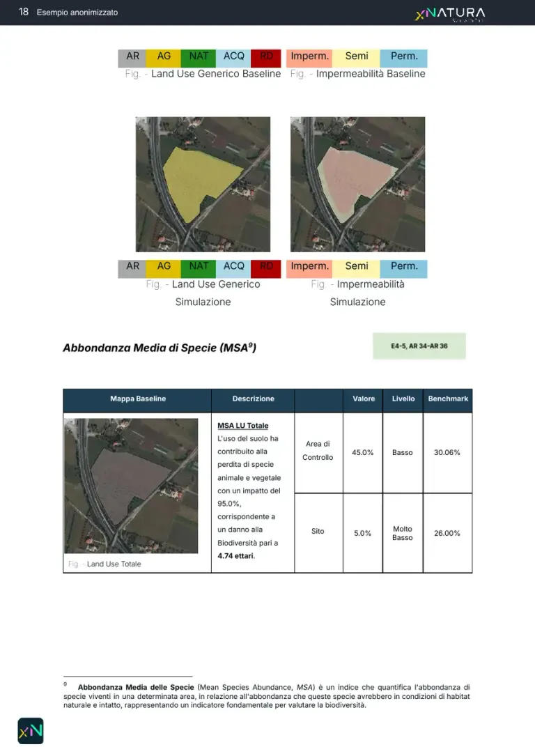535x756 pixels.
Task: Click the '30.06%' benchmark cell
Action: (447, 452)
